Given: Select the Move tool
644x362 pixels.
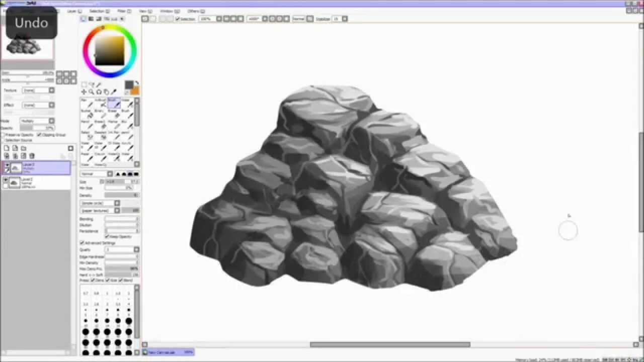Looking at the screenshot, I should [84, 92].
